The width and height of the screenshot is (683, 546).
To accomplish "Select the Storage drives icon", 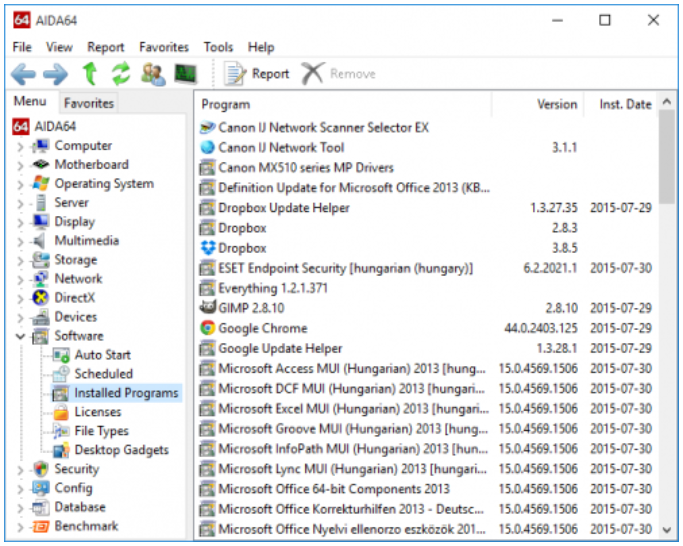I will click(41, 260).
